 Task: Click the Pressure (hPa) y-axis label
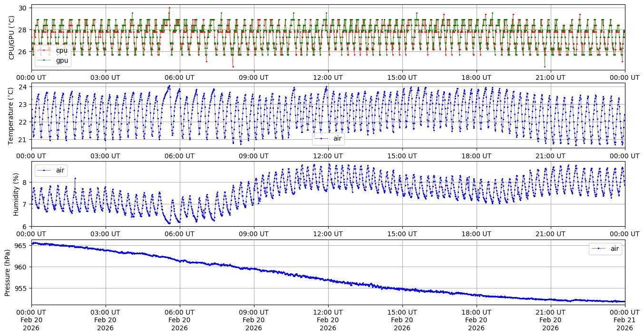tap(8, 272)
